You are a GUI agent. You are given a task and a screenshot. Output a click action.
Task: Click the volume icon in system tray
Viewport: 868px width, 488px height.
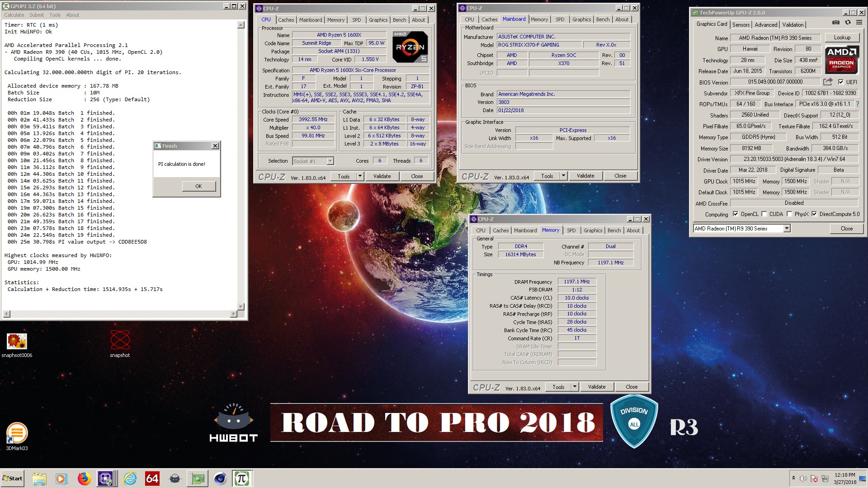[803, 479]
